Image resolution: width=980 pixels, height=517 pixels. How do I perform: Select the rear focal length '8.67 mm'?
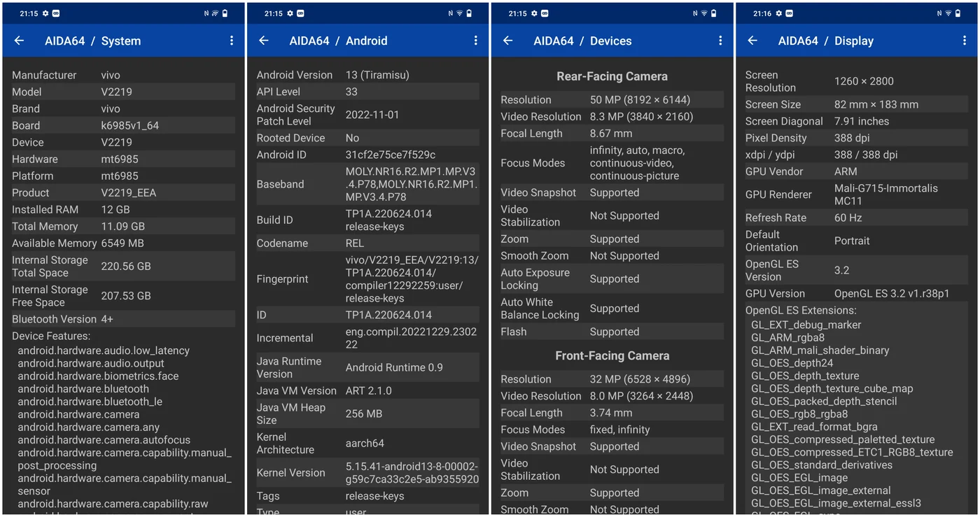611,133
